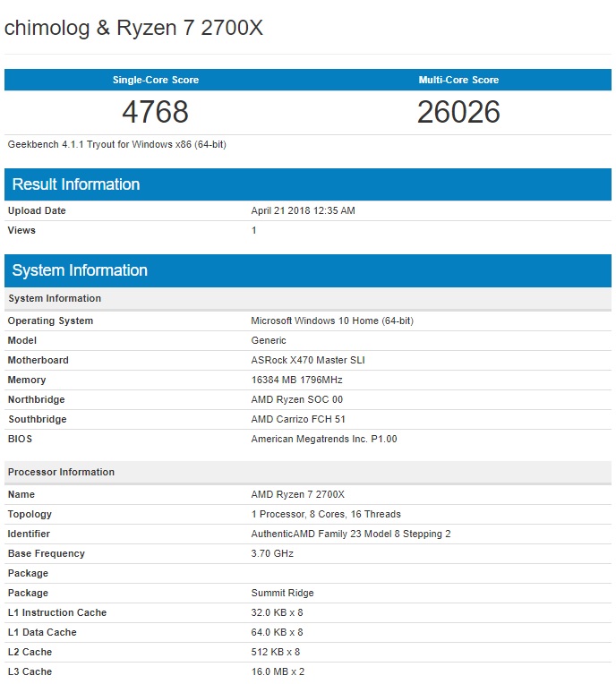Select the Single-Core Score header
The height and width of the screenshot is (684, 616).
[156, 80]
